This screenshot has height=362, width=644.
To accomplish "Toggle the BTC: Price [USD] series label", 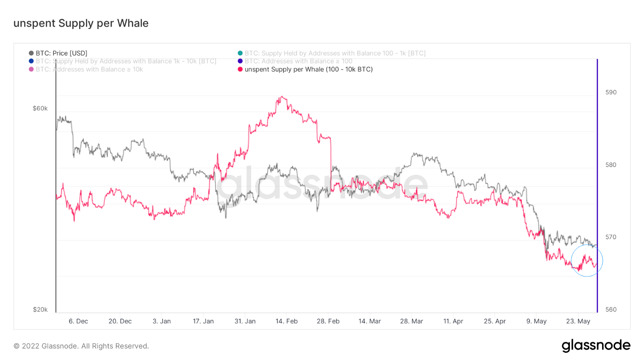I will pos(61,53).
